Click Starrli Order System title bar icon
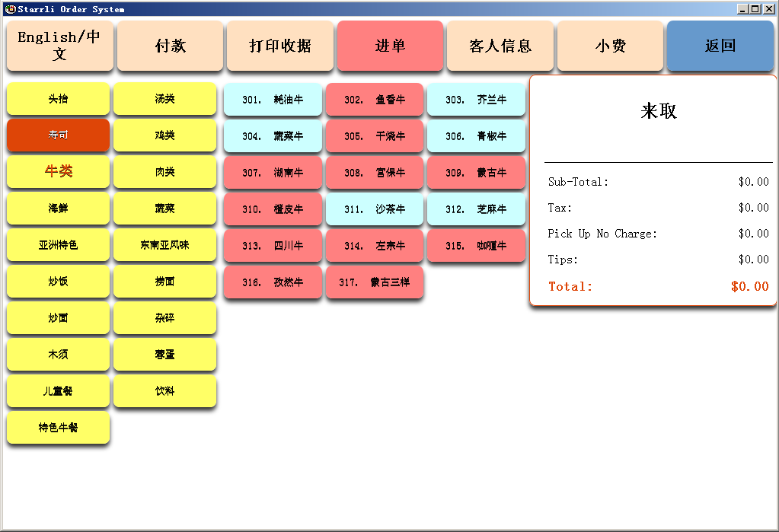The width and height of the screenshot is (779, 532). click(9, 9)
